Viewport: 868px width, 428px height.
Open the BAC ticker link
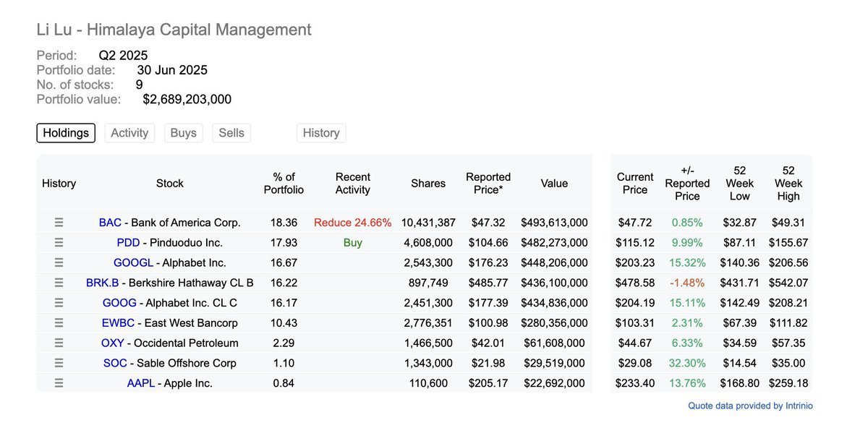(x=110, y=223)
